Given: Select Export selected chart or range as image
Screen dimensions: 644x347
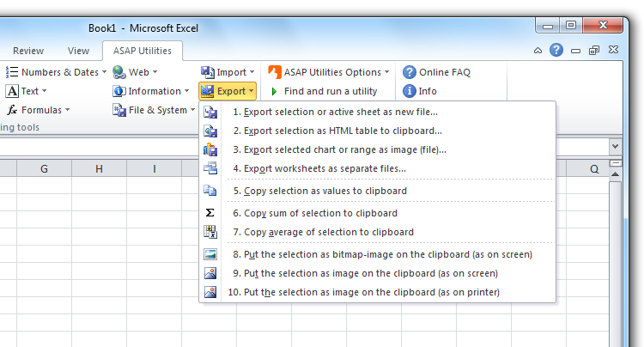Looking at the screenshot, I should point(378,149).
